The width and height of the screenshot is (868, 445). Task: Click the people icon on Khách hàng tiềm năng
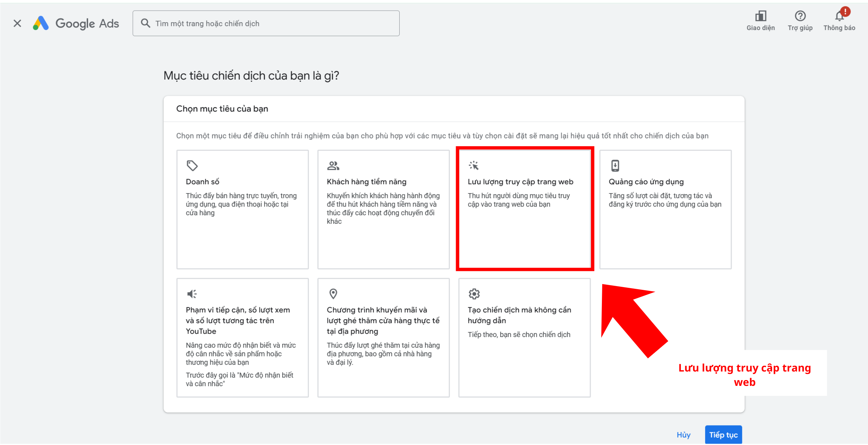(333, 166)
